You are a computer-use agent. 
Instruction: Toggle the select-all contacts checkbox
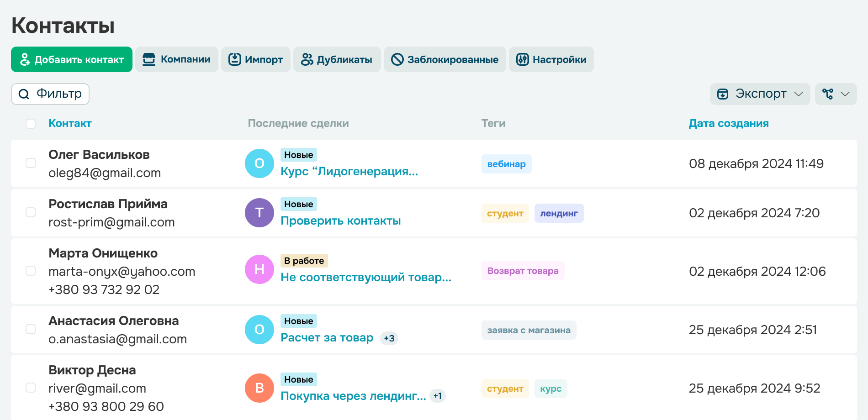coord(31,124)
